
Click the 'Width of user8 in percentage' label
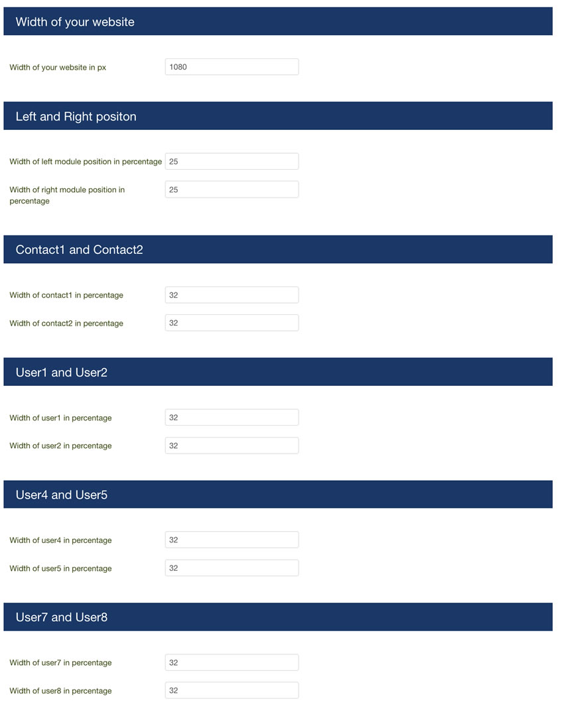click(60, 691)
